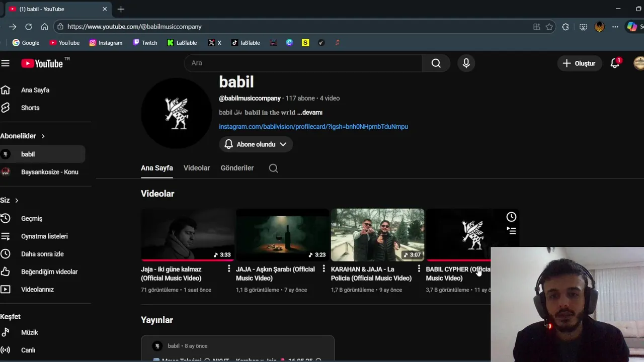Open the green LaBTable bookmark
This screenshot has height=362, width=644.
pos(182,43)
